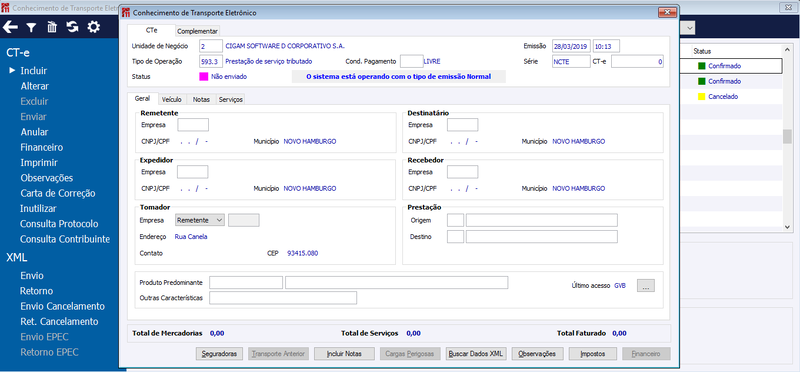Image resolution: width=800 pixels, height=372 pixels.
Task: Open the Complementar tab
Action: pyautogui.click(x=197, y=31)
